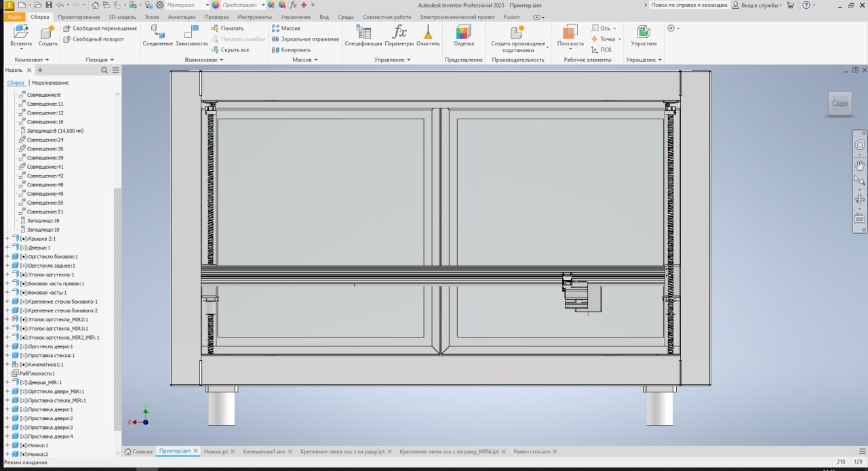Click the Сборка link in model browser
Screen dimensions: 868x471
16,83
